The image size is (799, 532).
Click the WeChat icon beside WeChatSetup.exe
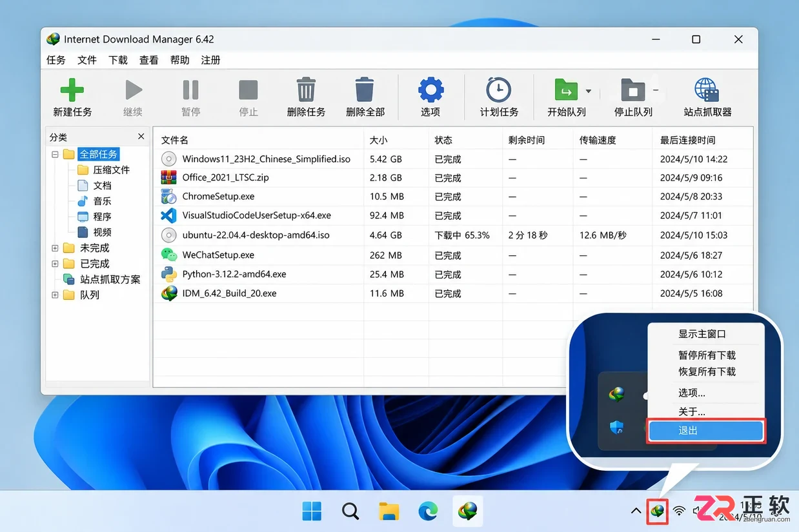169,255
